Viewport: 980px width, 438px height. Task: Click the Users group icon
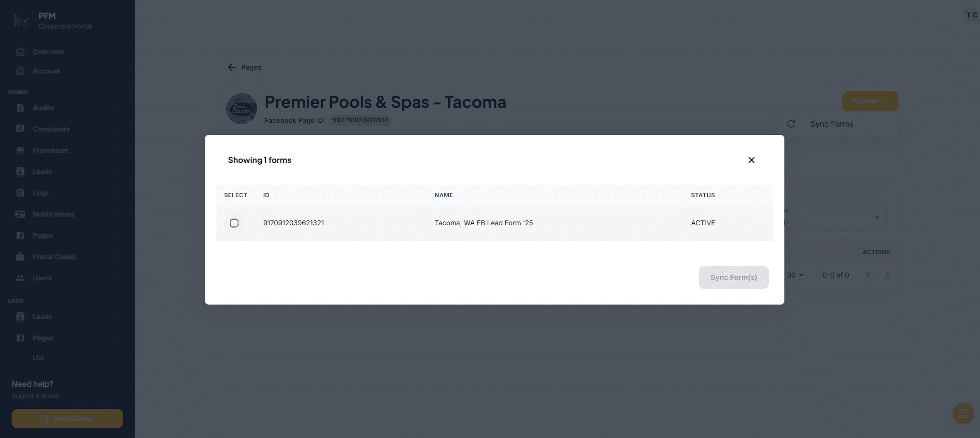click(20, 278)
